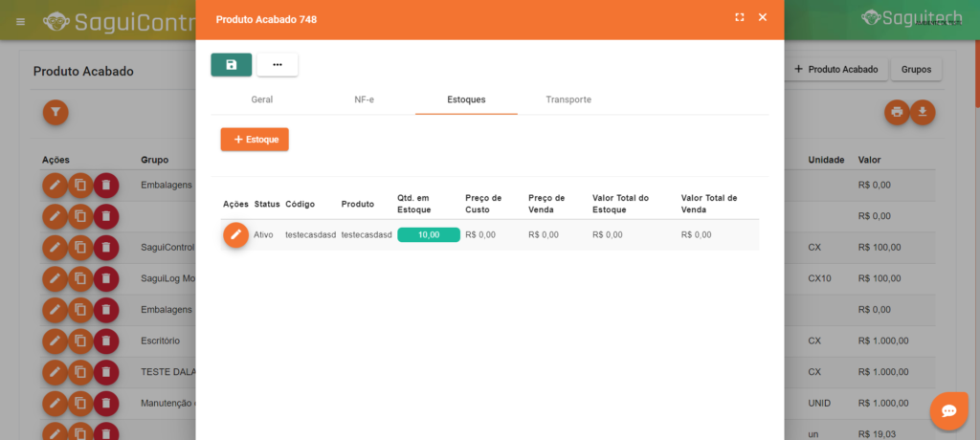This screenshot has height=440, width=980.
Task: Open the hamburger navigation menu
Action: (21, 21)
